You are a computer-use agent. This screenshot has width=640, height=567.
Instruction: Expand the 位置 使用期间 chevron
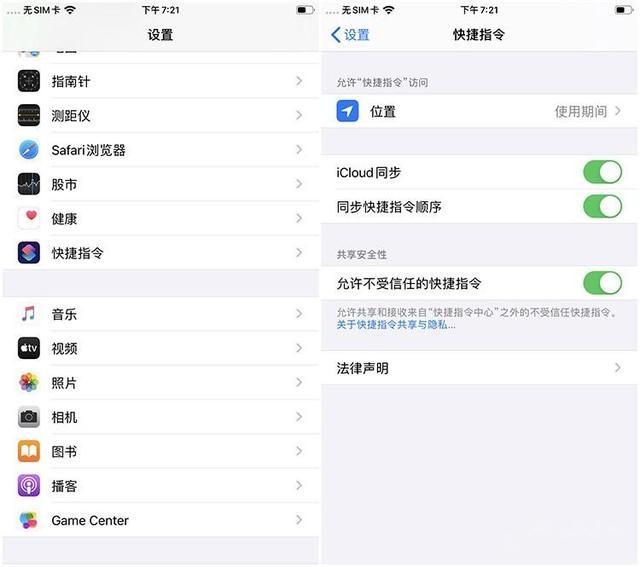pyautogui.click(x=618, y=111)
